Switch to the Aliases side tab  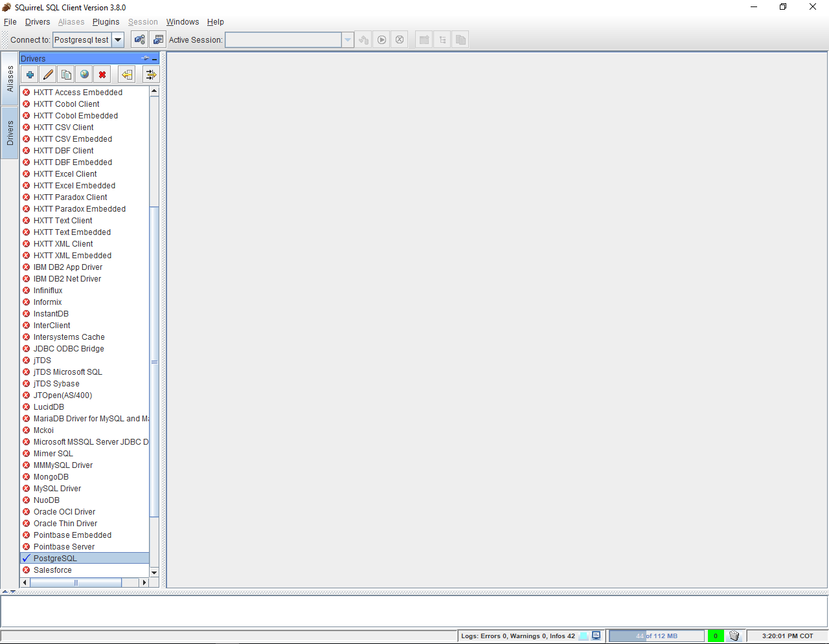(x=10, y=78)
